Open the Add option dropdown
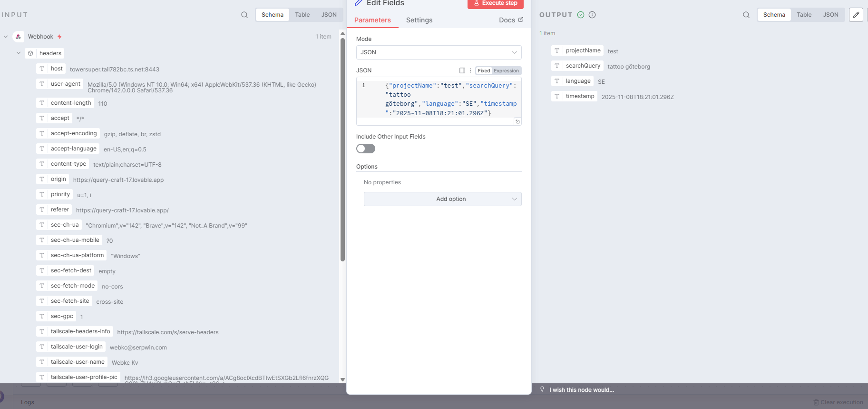Image resolution: width=868 pixels, height=409 pixels. pos(442,199)
